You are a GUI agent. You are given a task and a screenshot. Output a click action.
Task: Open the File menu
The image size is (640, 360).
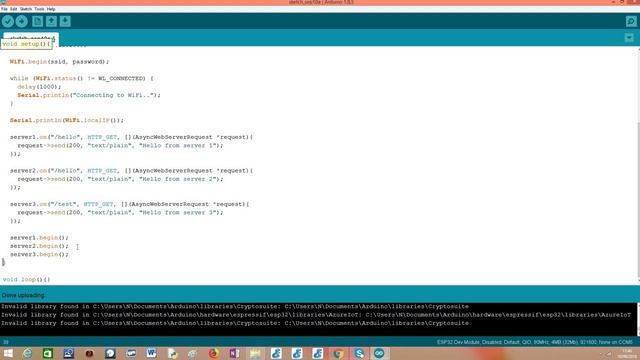(4, 9)
